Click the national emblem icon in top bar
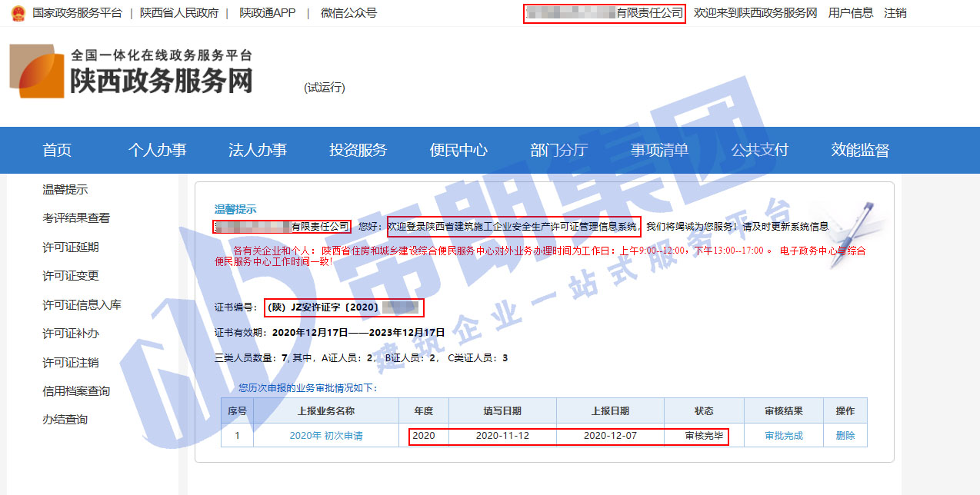Image resolution: width=980 pixels, height=495 pixels. 18,13
